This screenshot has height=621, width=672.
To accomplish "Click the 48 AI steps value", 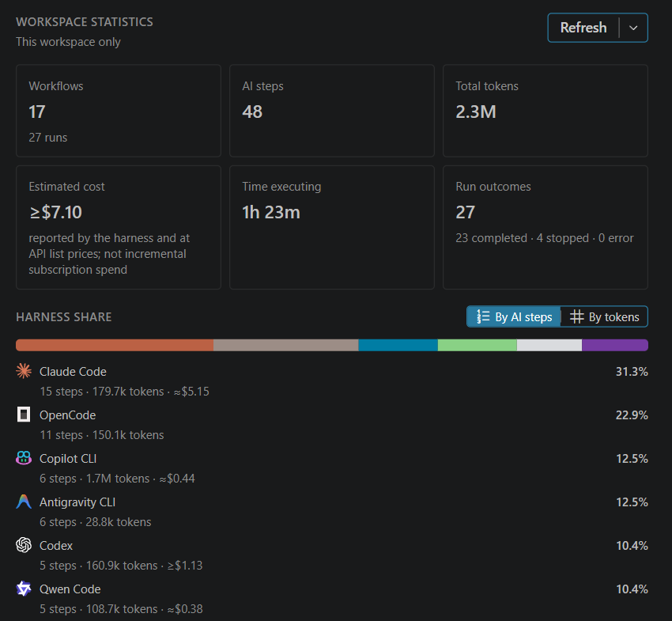I will [x=252, y=112].
